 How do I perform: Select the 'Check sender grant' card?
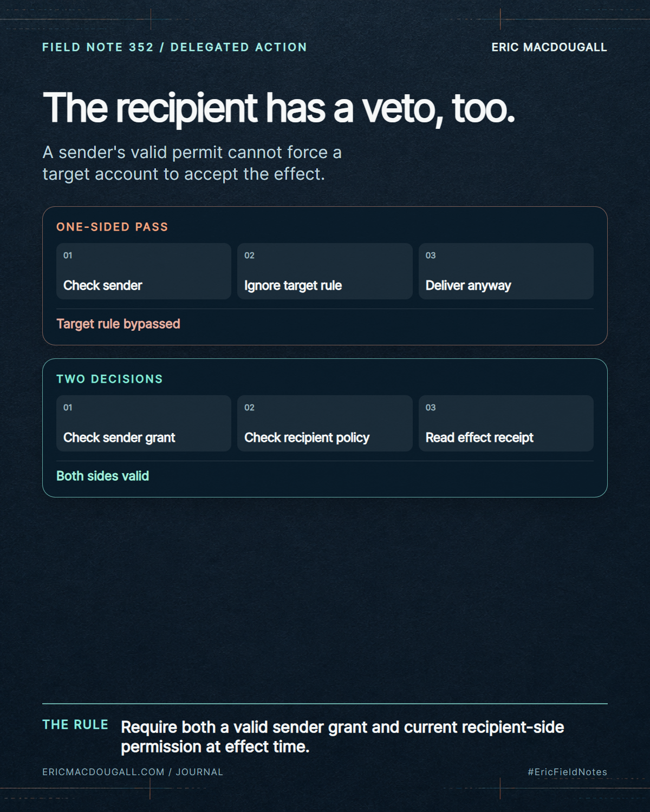pos(144,423)
